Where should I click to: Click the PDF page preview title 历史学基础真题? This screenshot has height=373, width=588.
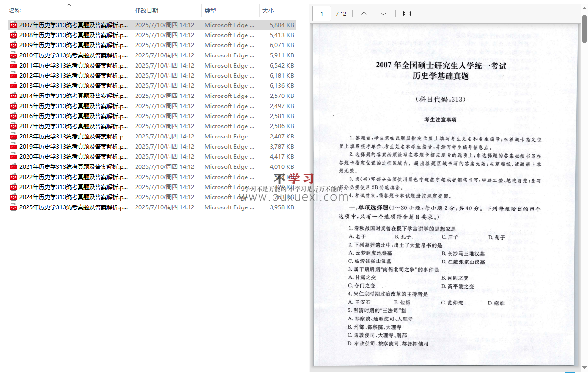(440, 76)
